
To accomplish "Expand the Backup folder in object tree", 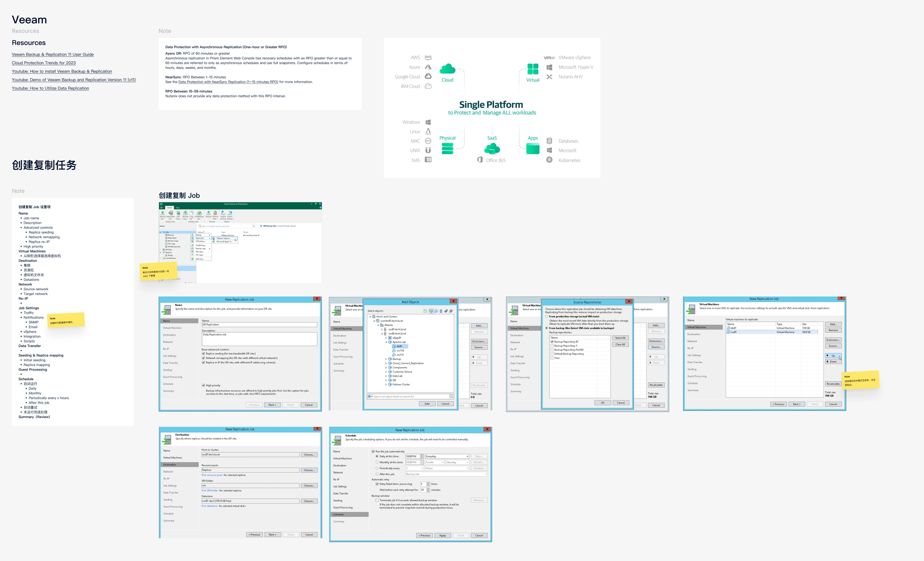I will pyautogui.click(x=386, y=359).
